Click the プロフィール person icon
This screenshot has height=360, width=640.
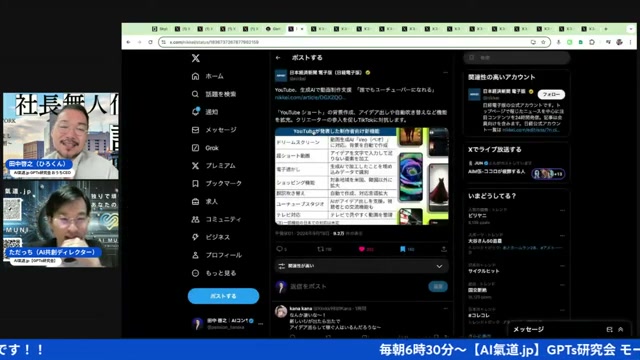(196, 255)
